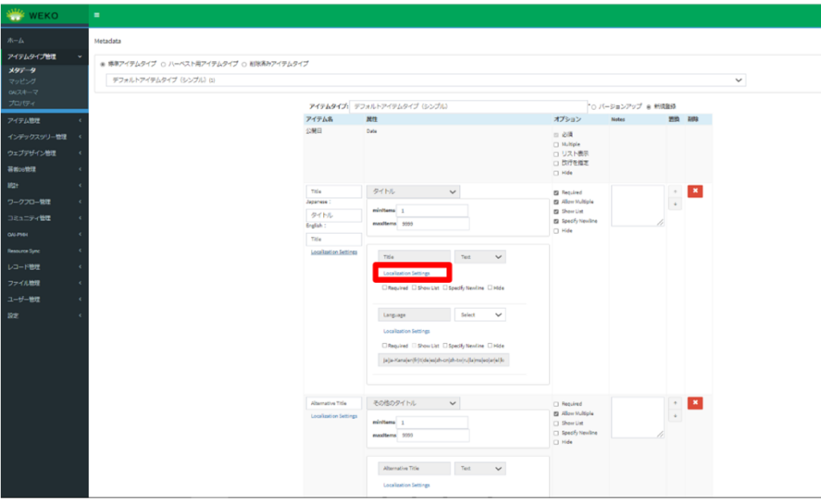This screenshot has height=504, width=821.
Task: Click Localization Settings link in red box
Action: pos(406,273)
